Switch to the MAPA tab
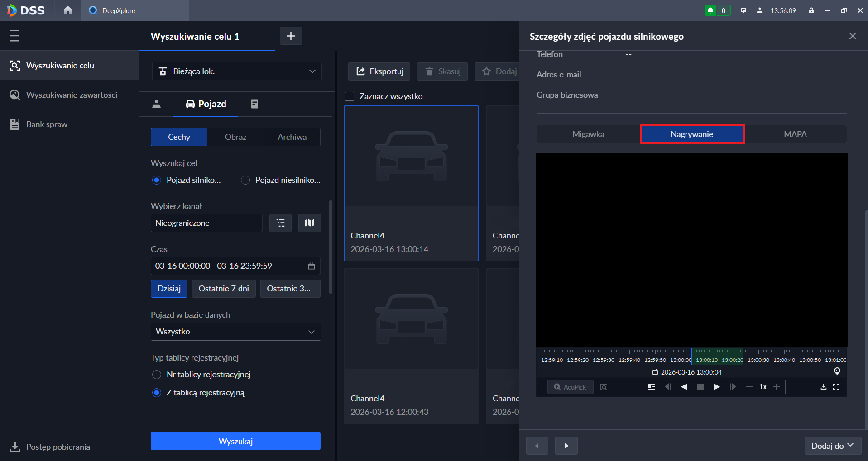This screenshot has height=461, width=868. [795, 134]
